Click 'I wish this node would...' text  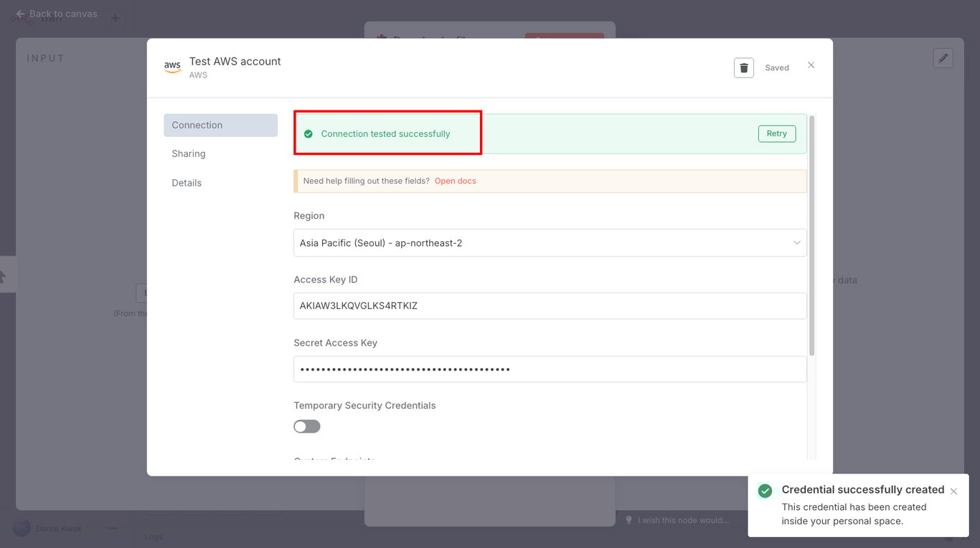(683, 520)
